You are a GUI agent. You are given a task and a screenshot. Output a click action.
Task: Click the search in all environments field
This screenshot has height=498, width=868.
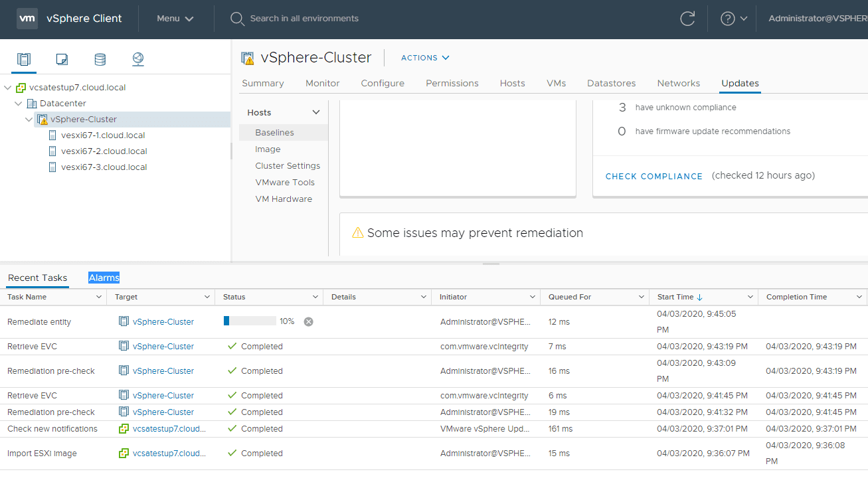point(304,19)
